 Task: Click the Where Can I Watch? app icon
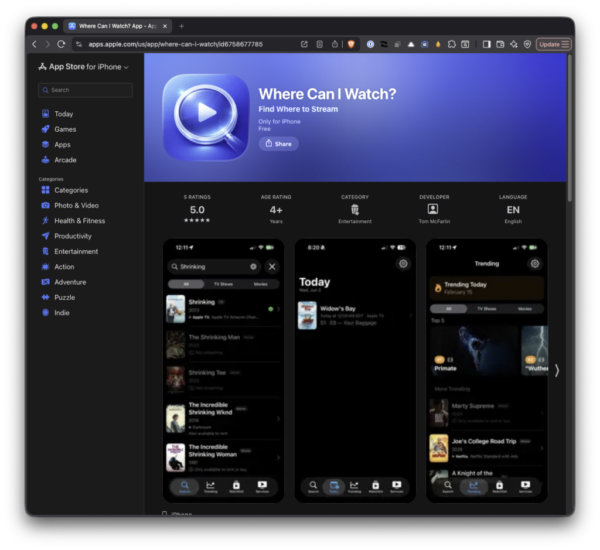(x=206, y=117)
